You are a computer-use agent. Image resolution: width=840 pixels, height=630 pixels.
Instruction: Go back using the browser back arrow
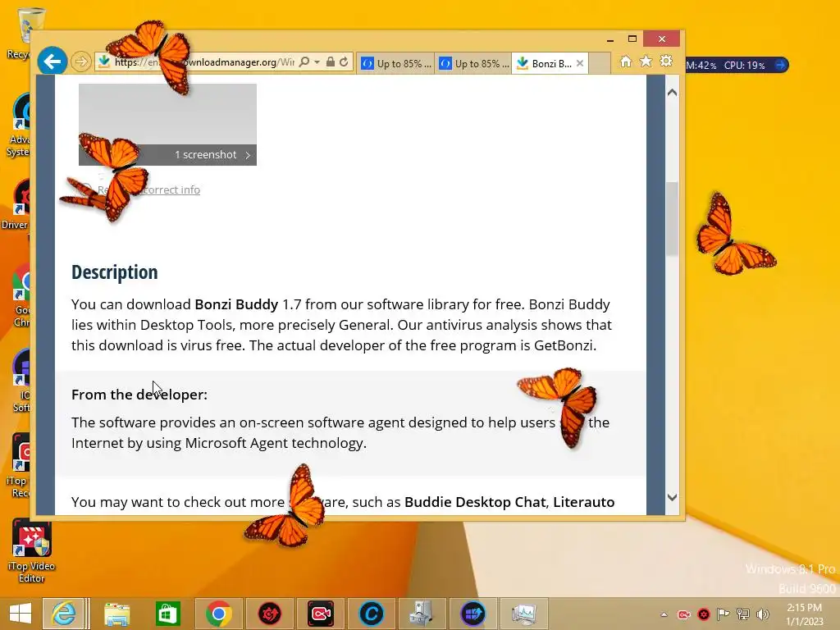52,62
